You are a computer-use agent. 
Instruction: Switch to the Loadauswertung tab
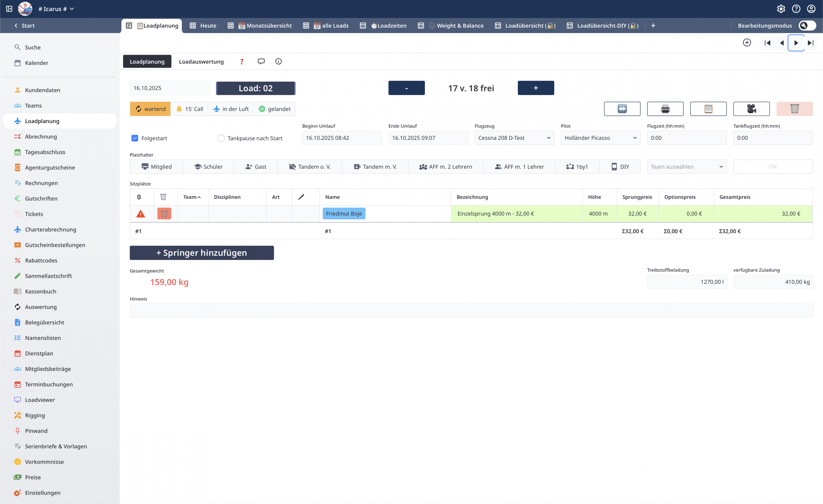pos(201,62)
